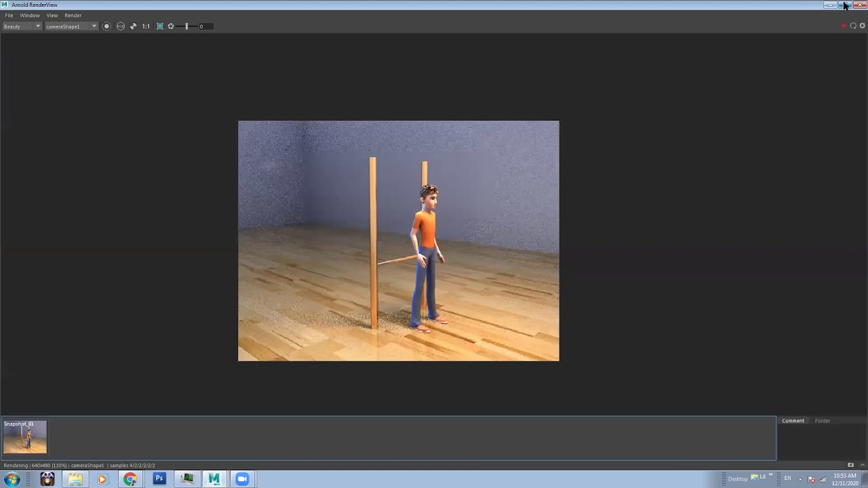Click the exposure aperture icon
The height and width of the screenshot is (488, 868).
pyautogui.click(x=171, y=26)
